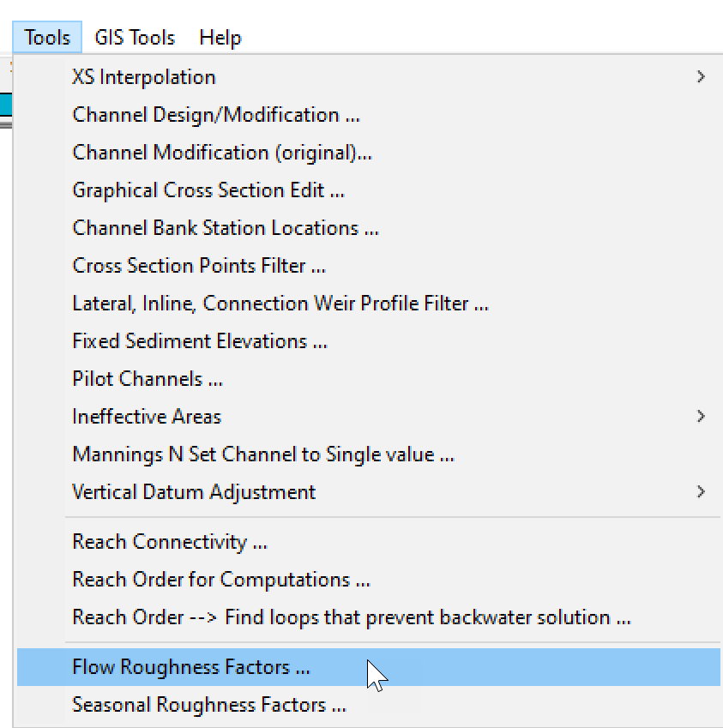Select Channel Design/Modification entry
The height and width of the screenshot is (728, 723).
coord(216,115)
